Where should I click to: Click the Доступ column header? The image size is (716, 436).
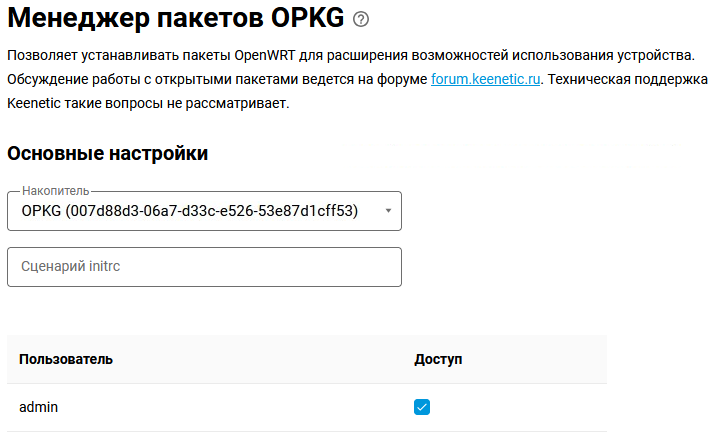point(438,358)
